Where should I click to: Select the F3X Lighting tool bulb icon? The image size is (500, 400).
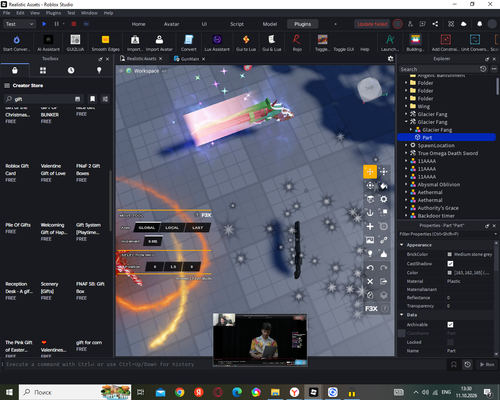coord(370,254)
